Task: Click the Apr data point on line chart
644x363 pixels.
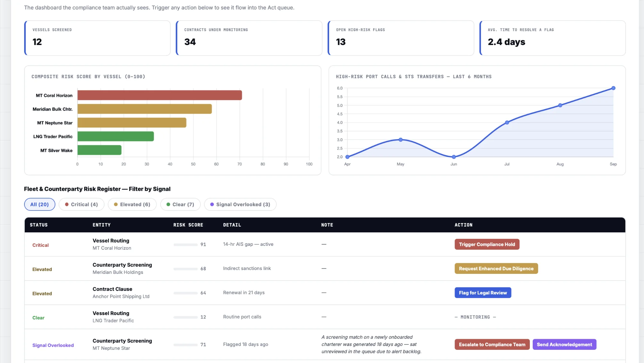Action: click(347, 157)
